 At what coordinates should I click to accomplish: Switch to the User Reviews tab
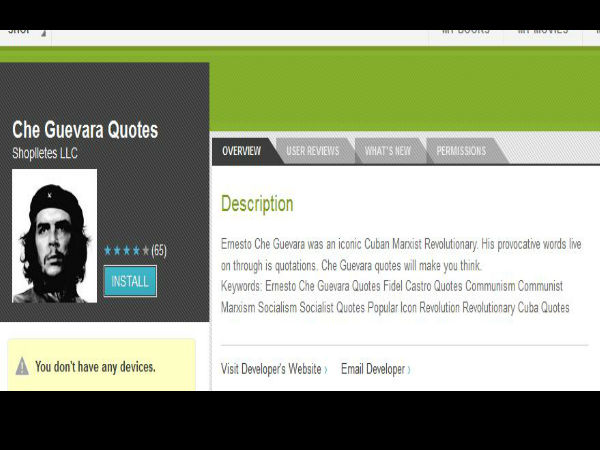click(x=313, y=151)
